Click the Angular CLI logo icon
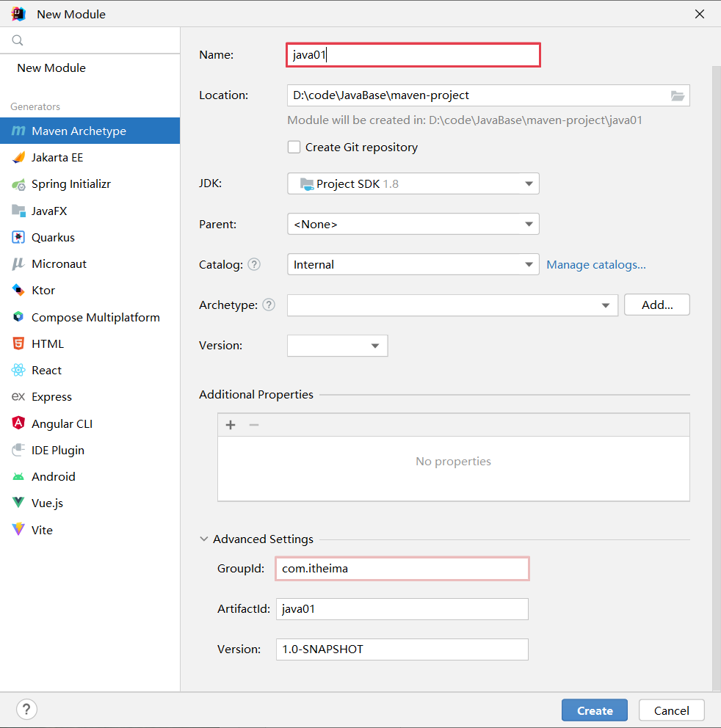The height and width of the screenshot is (728, 721). pyautogui.click(x=18, y=423)
